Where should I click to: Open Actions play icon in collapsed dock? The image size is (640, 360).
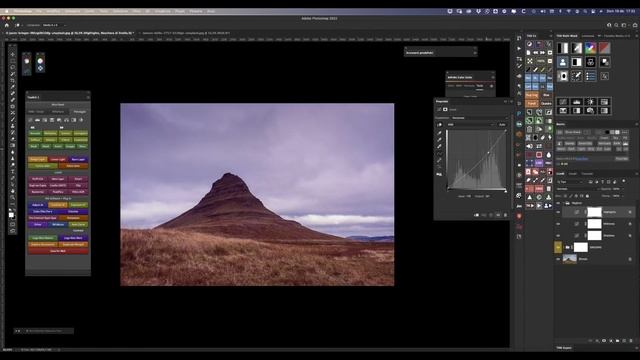coord(519,48)
